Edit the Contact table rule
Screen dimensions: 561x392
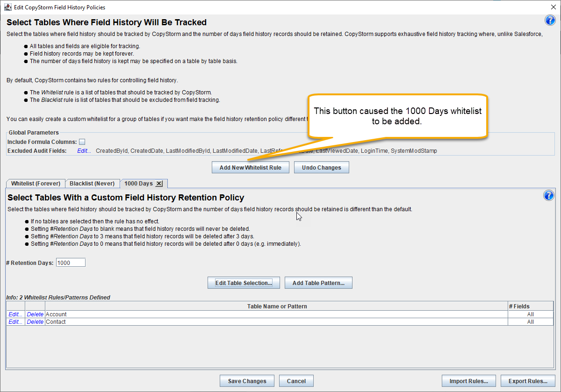pos(15,322)
